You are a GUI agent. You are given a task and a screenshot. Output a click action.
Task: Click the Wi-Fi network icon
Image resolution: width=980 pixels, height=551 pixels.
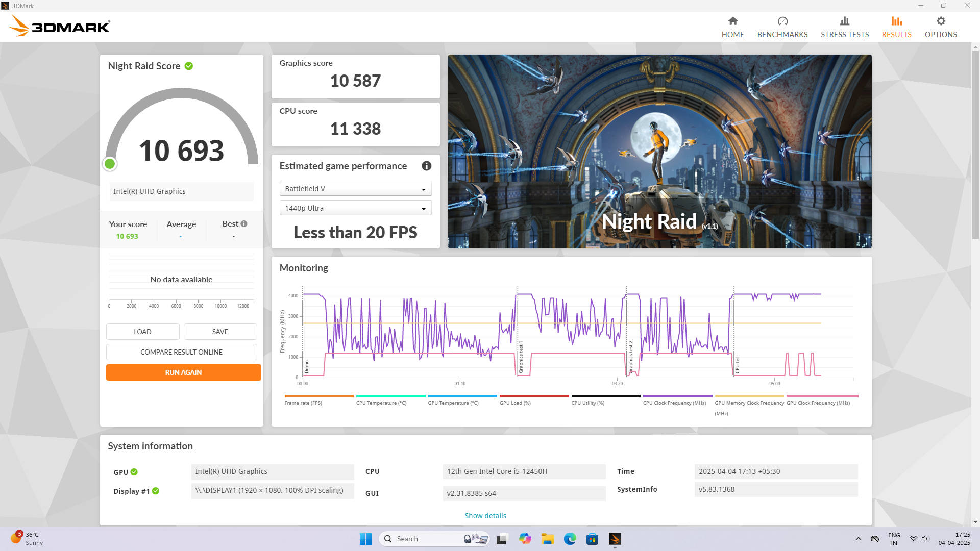(x=913, y=539)
